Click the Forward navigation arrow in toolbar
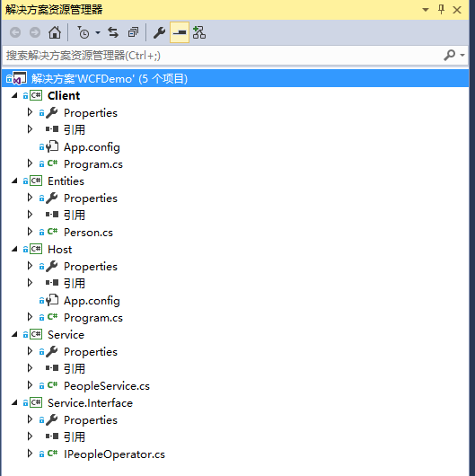 [35, 32]
